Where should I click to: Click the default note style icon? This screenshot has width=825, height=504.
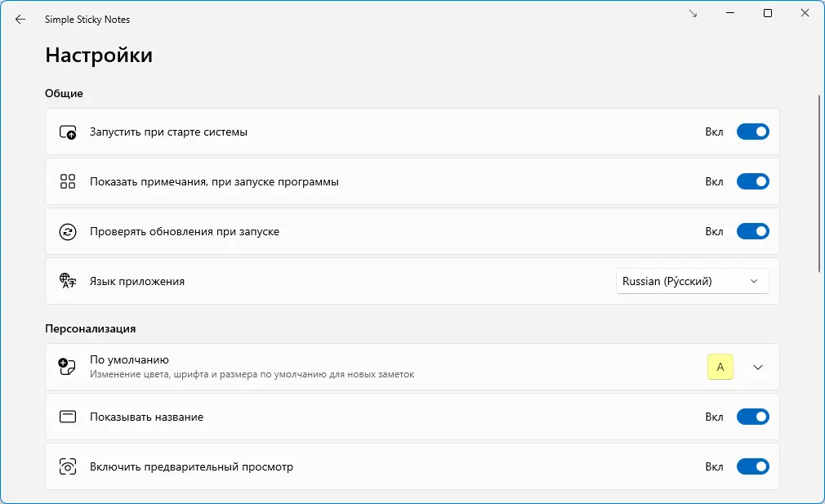[x=68, y=367]
